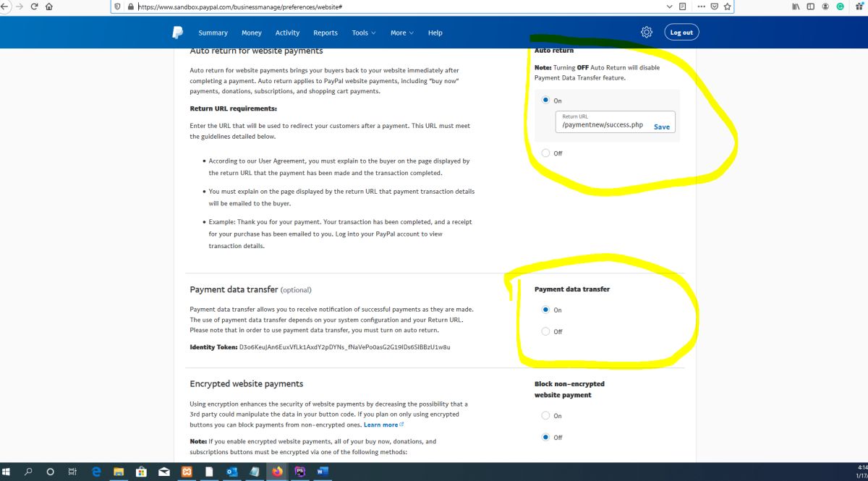Viewport: 868px width, 481px height.
Task: Open File Explorer from taskbar
Action: point(119,472)
